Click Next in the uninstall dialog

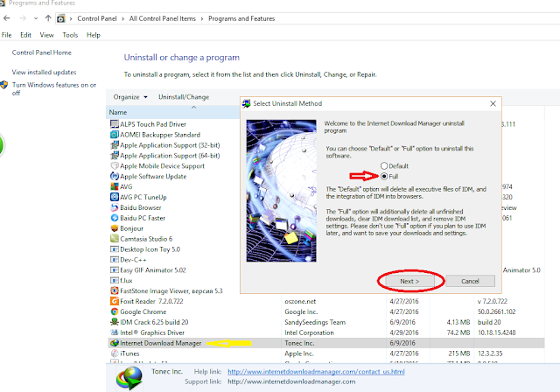pos(409,282)
